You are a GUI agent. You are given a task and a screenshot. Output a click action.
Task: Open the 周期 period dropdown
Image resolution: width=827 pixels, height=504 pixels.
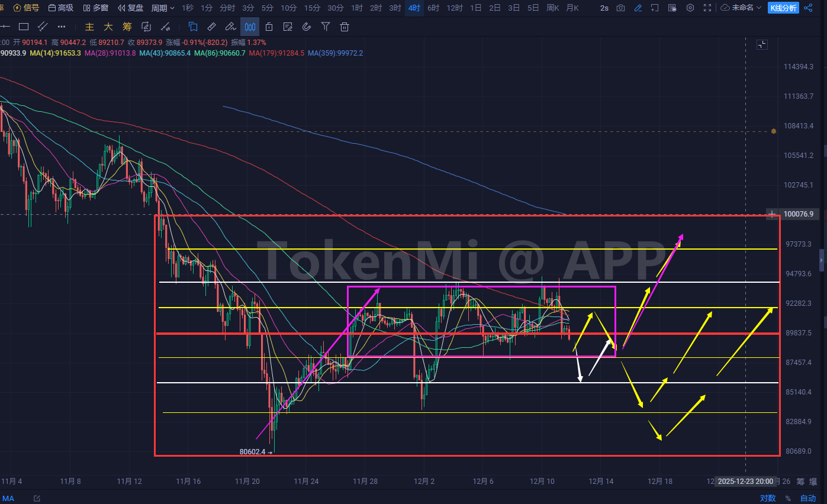coord(163,8)
